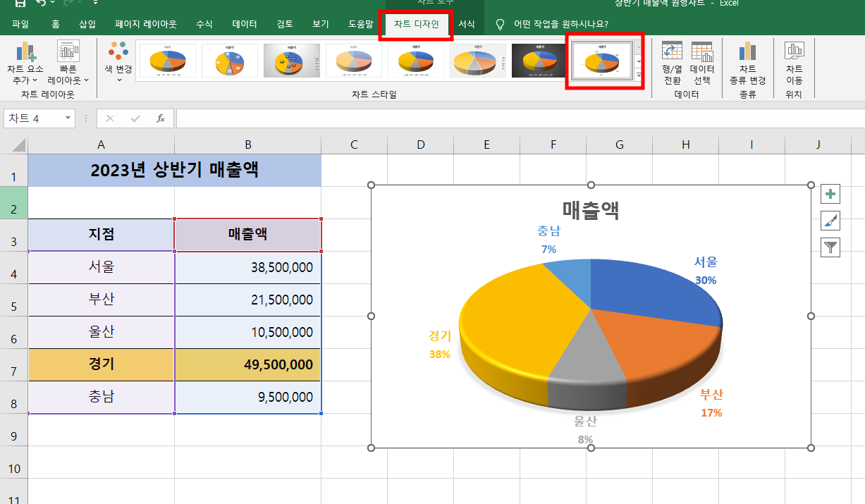Click the name box showing 차트 4
The height and width of the screenshot is (504, 865).
tap(33, 118)
